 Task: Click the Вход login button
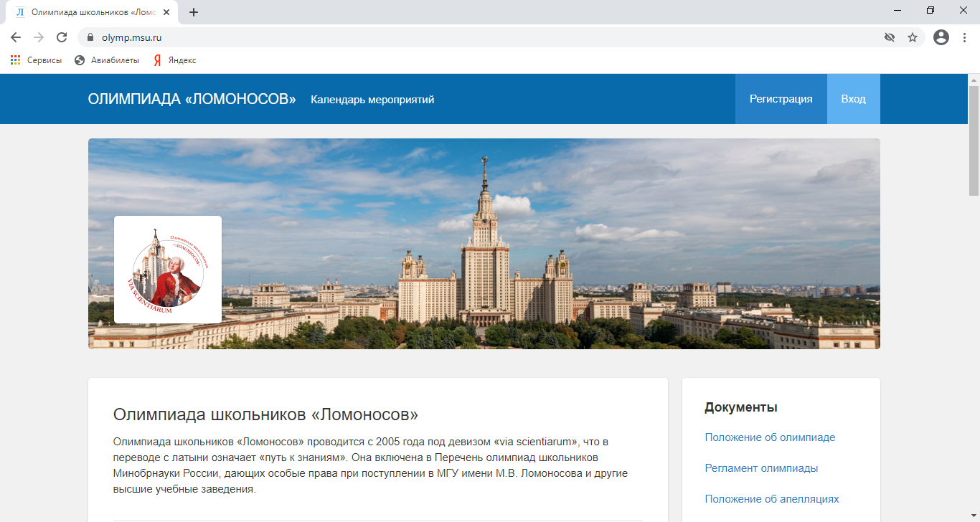(x=853, y=99)
